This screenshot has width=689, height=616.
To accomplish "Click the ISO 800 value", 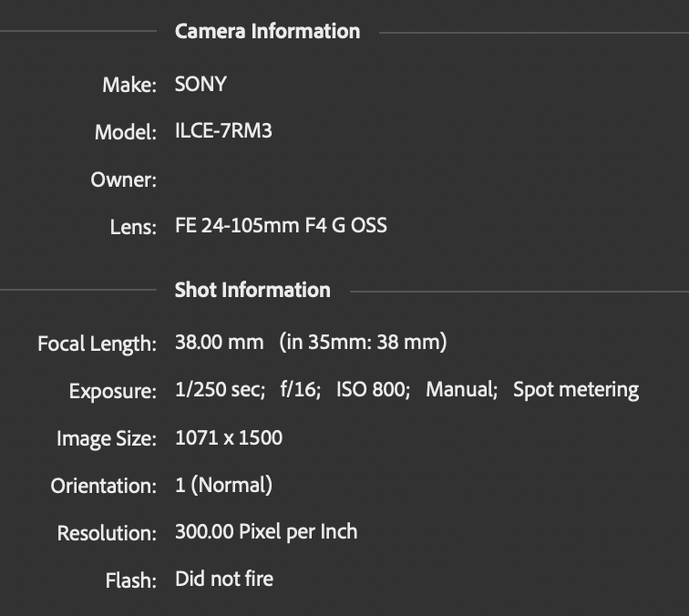I will (x=373, y=390).
